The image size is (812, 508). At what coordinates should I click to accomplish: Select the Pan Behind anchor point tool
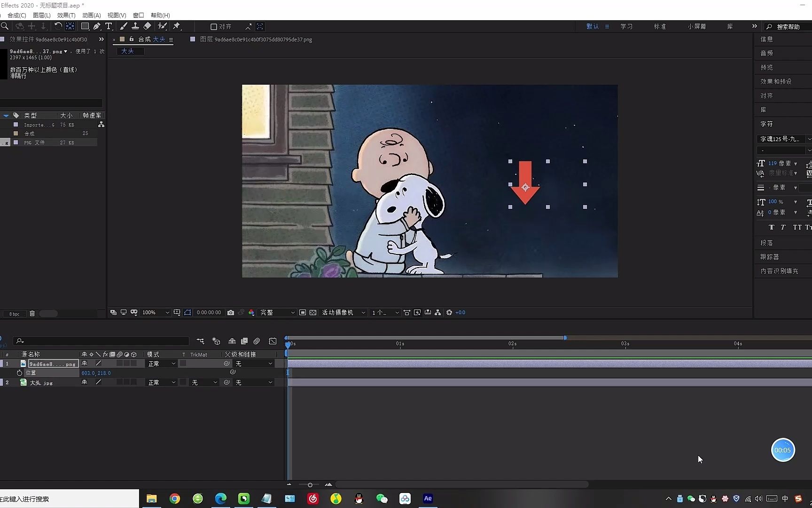click(x=70, y=26)
